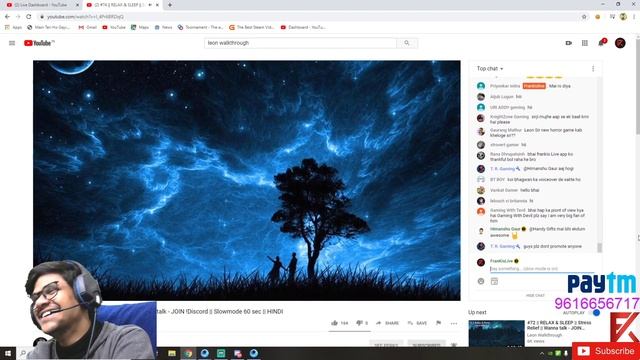Image resolution: width=640 pixels, height=360 pixels.
Task: Click HIDE CHAT below the chat
Action: tap(535, 295)
